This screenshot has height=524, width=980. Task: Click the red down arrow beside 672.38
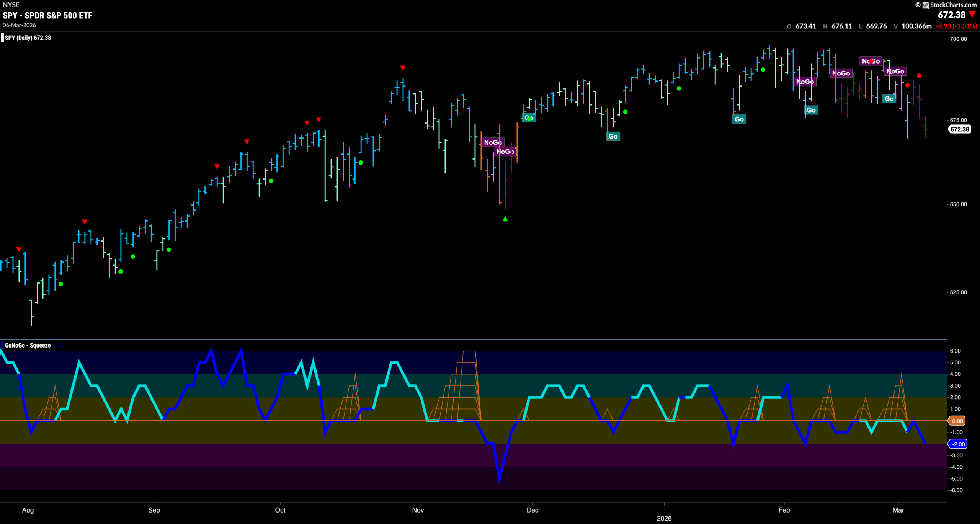click(972, 15)
